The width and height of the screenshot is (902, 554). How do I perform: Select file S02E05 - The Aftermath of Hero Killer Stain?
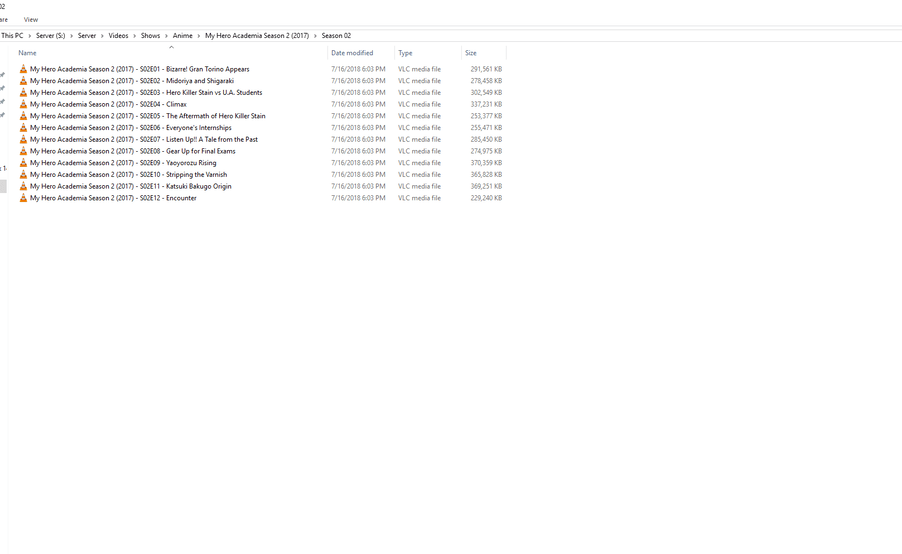[x=148, y=116]
